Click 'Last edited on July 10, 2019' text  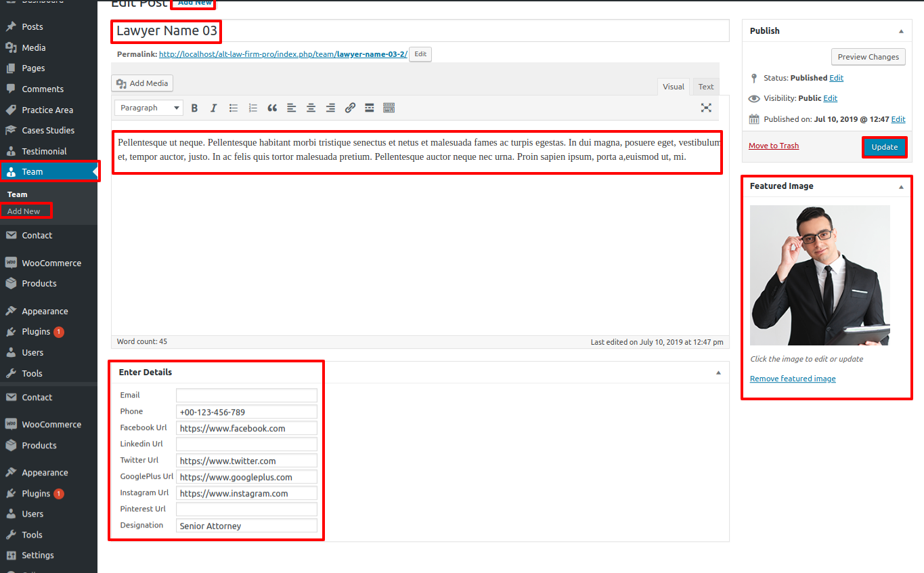[x=657, y=342]
